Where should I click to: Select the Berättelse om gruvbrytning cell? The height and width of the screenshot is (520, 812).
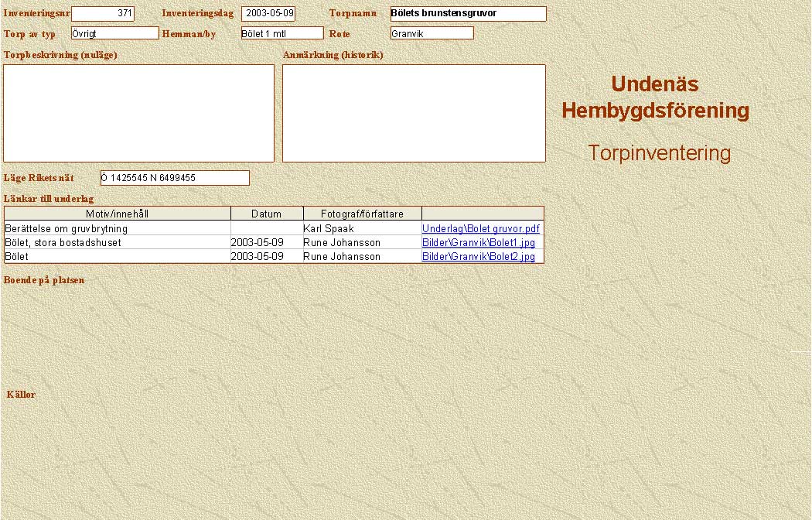click(67, 229)
